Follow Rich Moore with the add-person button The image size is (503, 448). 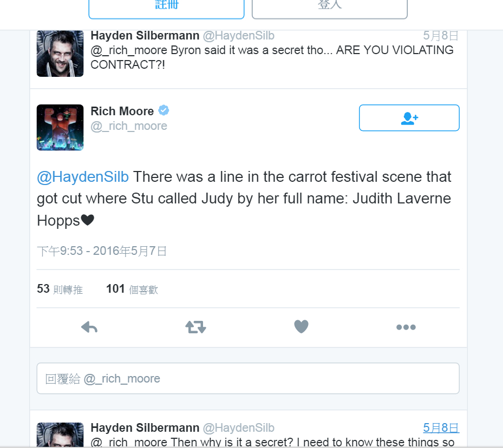(x=409, y=117)
